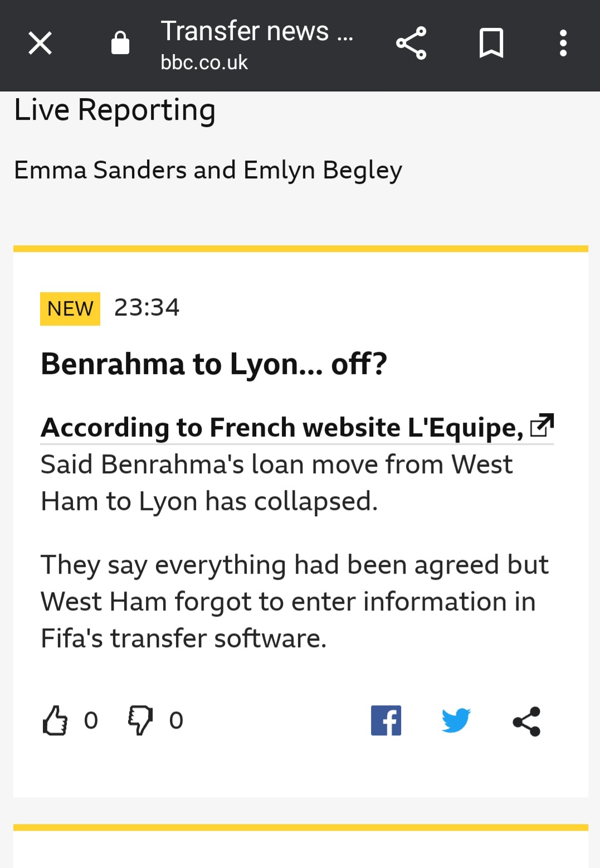Viewport: 600px width, 868px height.
Task: Tap the thumbs up count number
Action: [x=91, y=721]
